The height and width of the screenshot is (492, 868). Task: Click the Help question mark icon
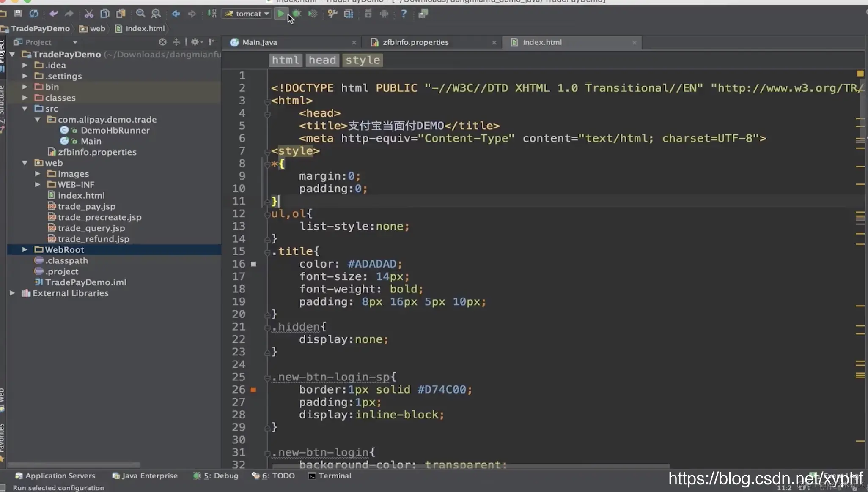pyautogui.click(x=404, y=14)
